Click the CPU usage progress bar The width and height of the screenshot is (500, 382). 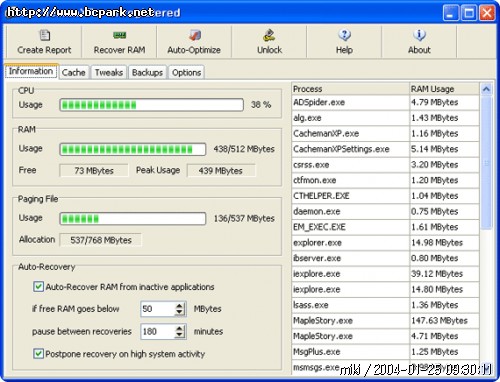[152, 105]
